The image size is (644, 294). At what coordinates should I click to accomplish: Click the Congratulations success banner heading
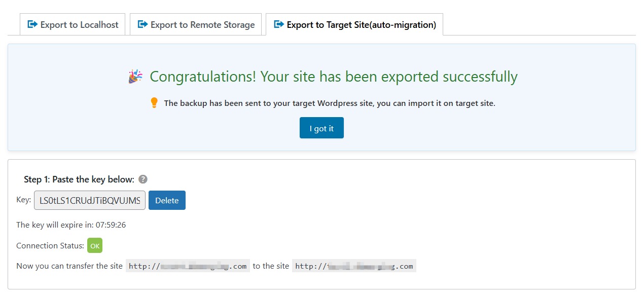[334, 76]
